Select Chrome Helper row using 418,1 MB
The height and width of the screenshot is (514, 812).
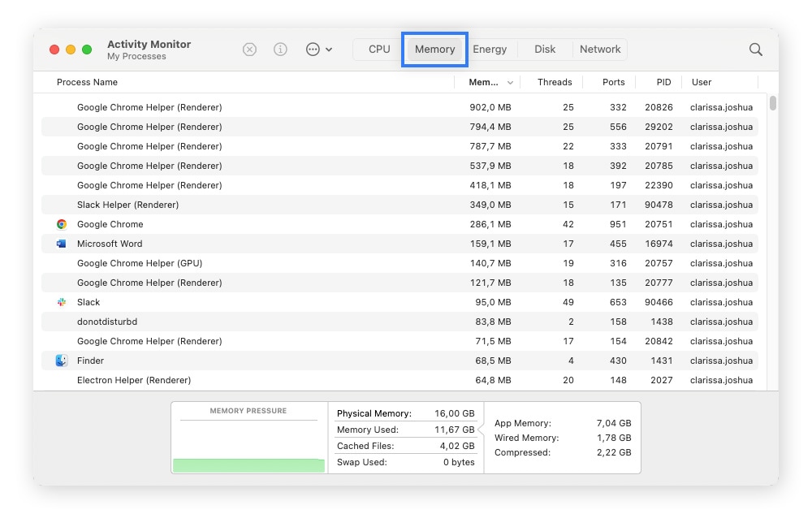400,185
